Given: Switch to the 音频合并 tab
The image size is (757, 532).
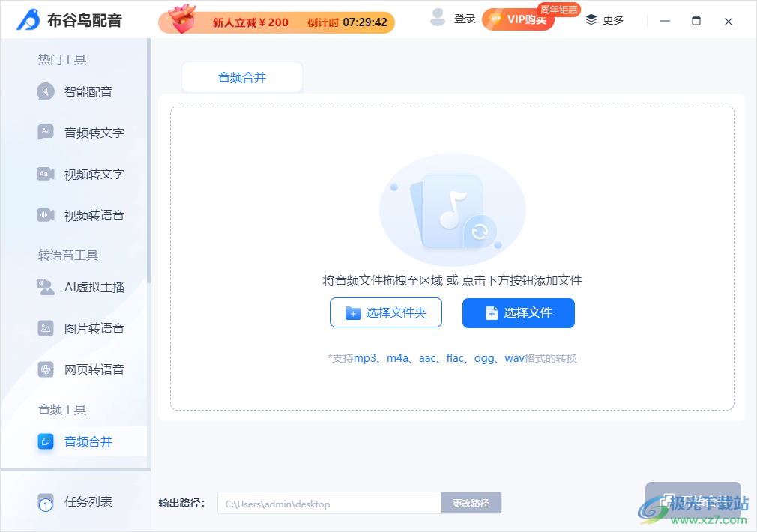Looking at the screenshot, I should coord(241,77).
